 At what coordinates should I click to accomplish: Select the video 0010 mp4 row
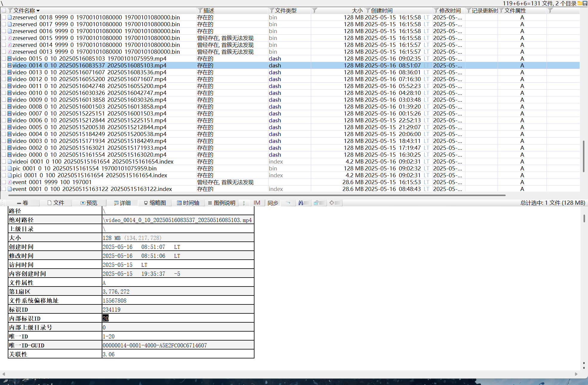tap(89, 93)
